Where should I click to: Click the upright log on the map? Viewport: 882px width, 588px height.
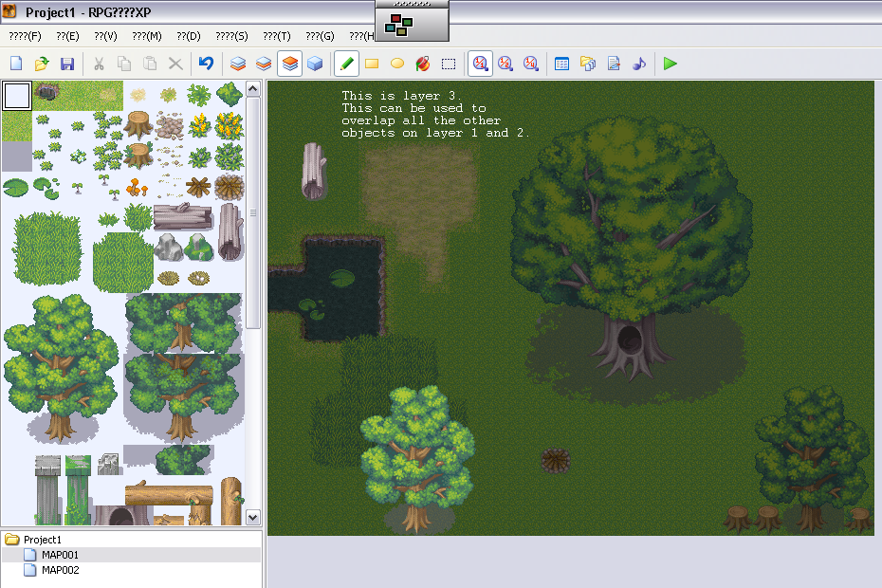click(x=313, y=171)
